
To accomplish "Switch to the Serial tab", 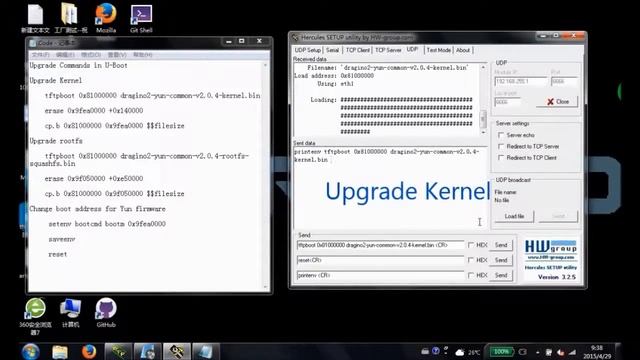I will (332, 50).
